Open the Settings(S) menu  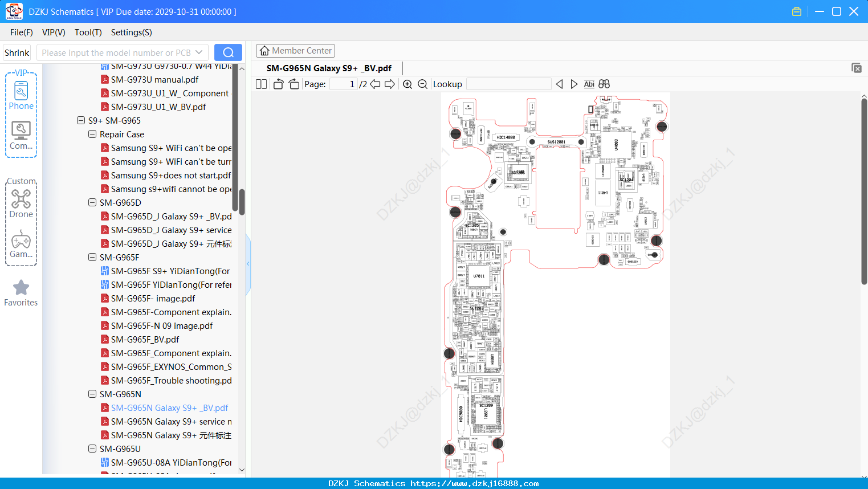click(132, 32)
